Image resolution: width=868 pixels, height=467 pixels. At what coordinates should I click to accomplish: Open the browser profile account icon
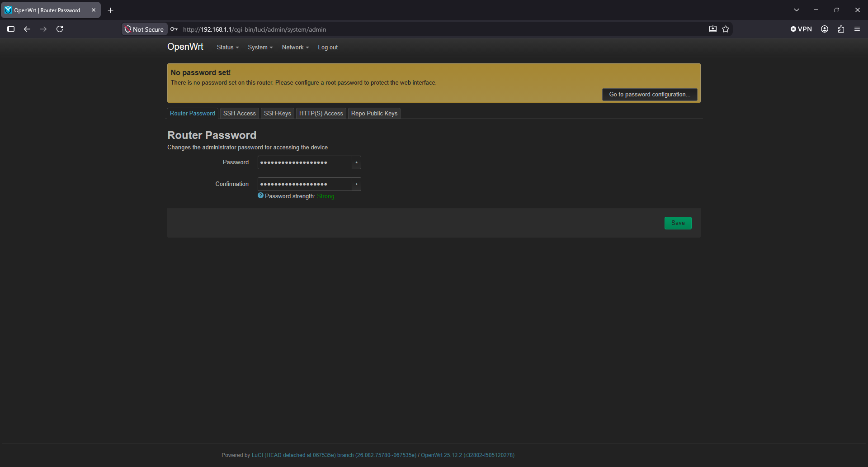point(825,29)
